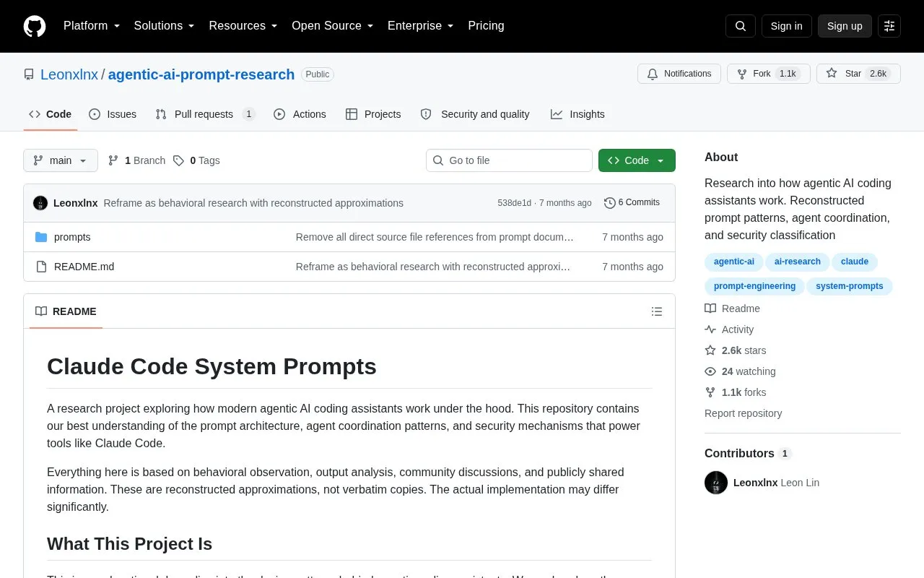Expand the Solutions menu
The width and height of the screenshot is (924, 578).
[165, 26]
